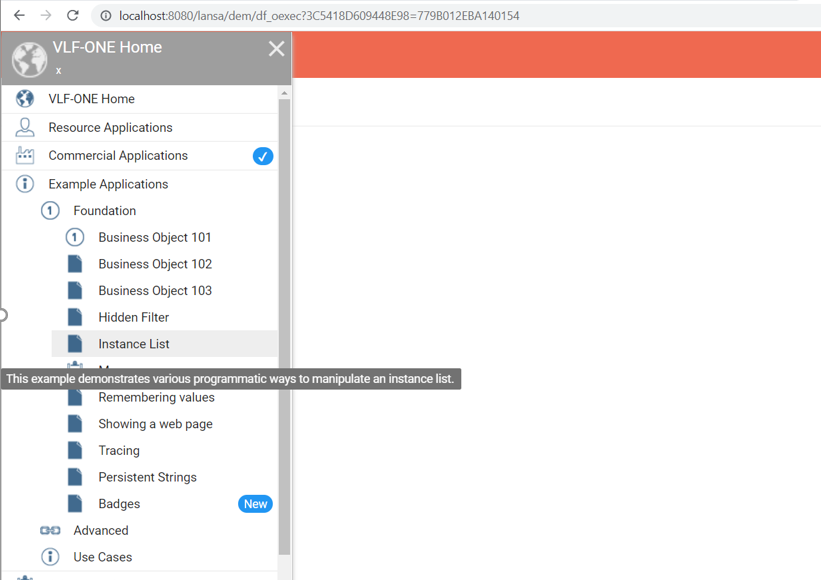This screenshot has height=580, width=821.
Task: Click the numbered circle icon beside Foundation
Action: pos(50,210)
